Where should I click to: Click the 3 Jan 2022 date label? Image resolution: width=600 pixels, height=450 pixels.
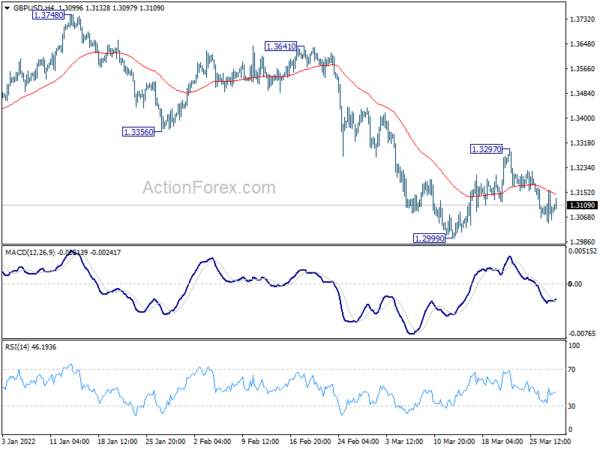coord(19,442)
